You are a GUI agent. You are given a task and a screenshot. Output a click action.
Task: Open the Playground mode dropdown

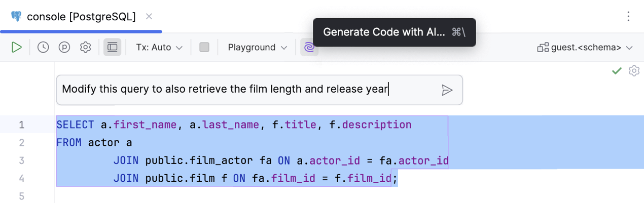tap(258, 48)
